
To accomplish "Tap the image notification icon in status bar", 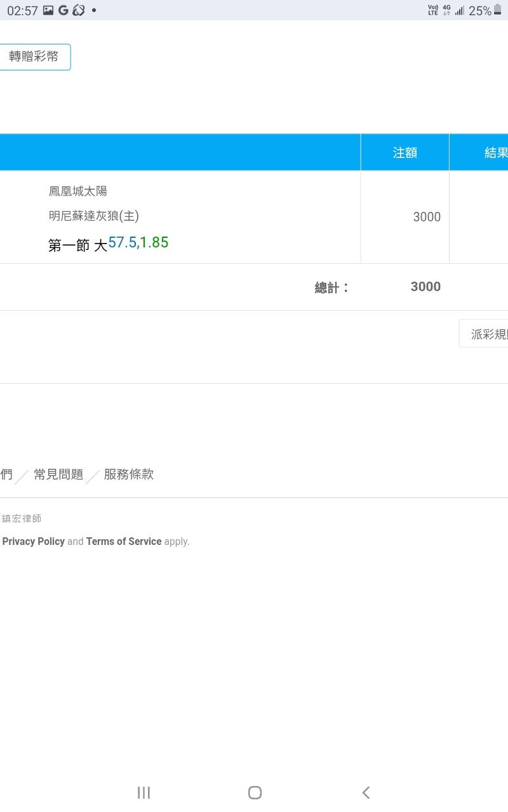I will pyautogui.click(x=48, y=10).
